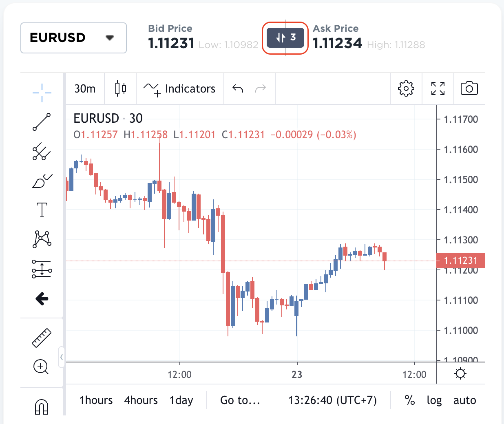
Task: Open the candlestick chart style menu
Action: (120, 88)
